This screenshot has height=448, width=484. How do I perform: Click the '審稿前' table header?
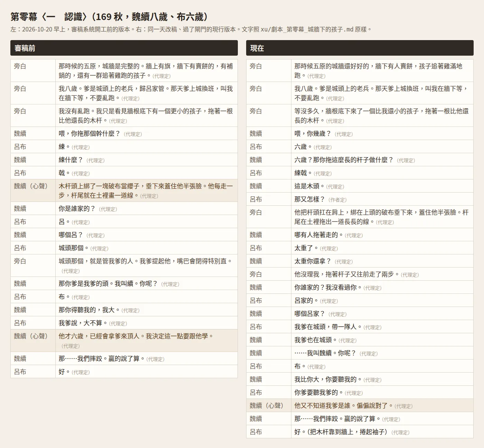click(124, 48)
